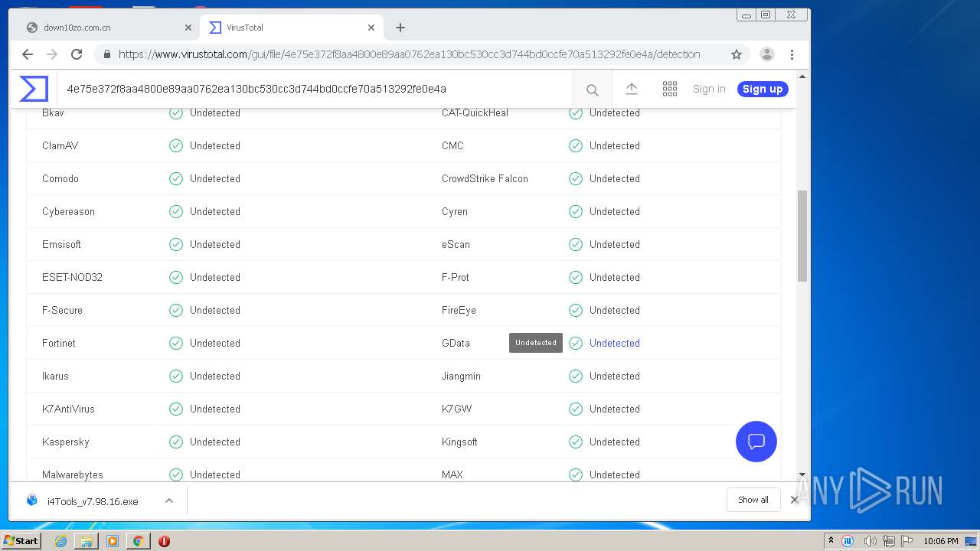Click the Fortinet engine name
This screenshot has width=980, height=551.
[x=59, y=343]
